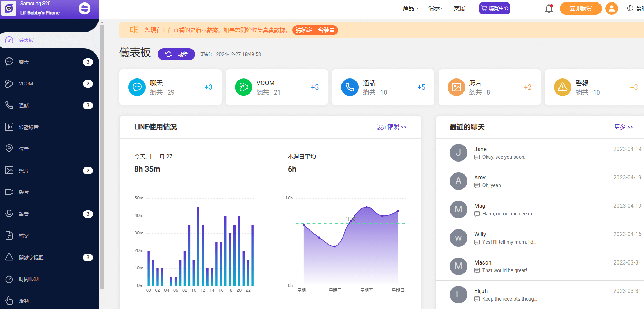Screen dimensions: 644x309
Task: Click the device switch icon beside Samsung S20
Action: (x=84, y=8)
